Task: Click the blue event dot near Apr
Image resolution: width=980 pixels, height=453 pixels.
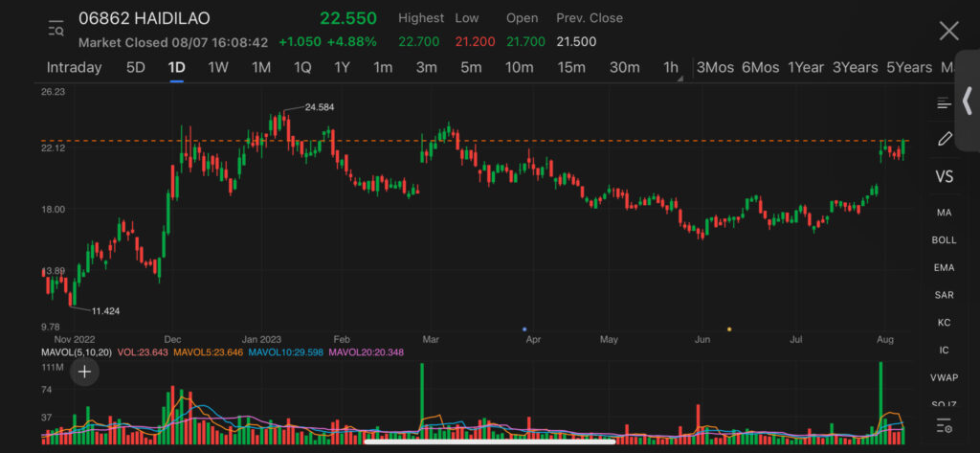Action: 524,328
